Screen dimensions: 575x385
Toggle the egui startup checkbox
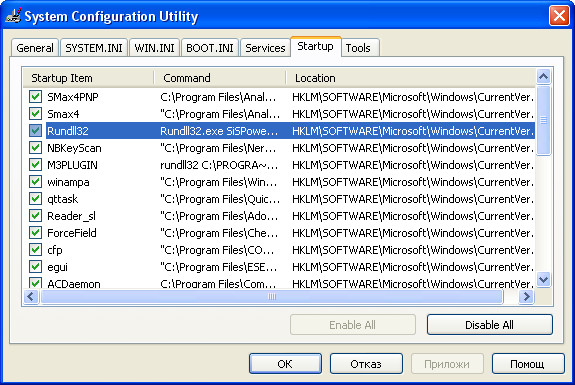[35, 267]
